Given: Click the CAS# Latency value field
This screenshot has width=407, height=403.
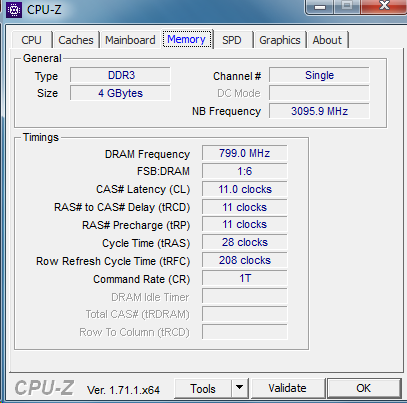Looking at the screenshot, I should [244, 189].
